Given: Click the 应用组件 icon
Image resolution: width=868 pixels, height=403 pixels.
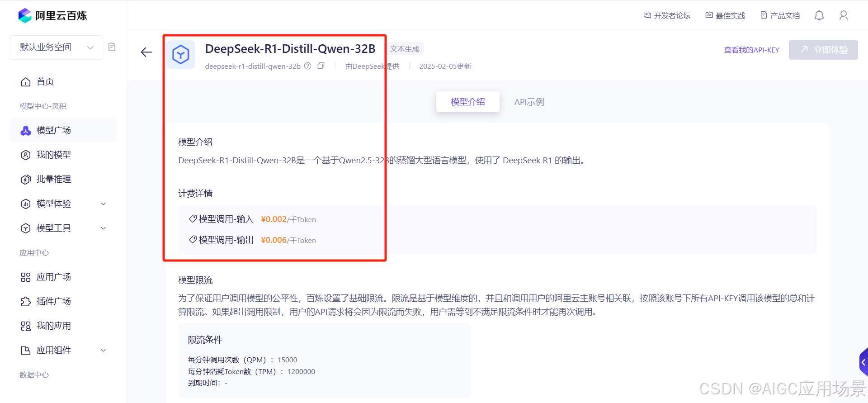Looking at the screenshot, I should point(26,351).
